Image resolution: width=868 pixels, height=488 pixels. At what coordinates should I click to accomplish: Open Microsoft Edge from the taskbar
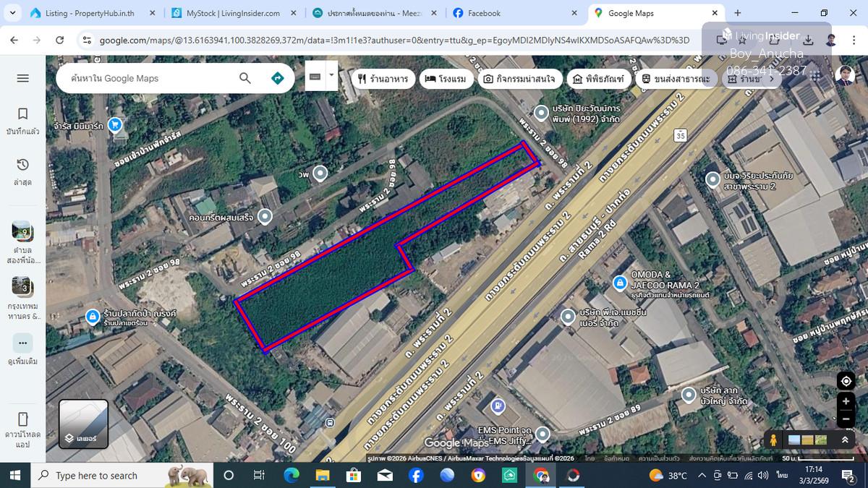pos(291,475)
